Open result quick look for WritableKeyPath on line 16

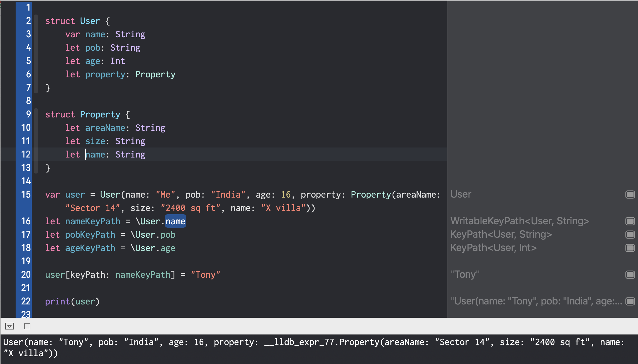pos(630,221)
